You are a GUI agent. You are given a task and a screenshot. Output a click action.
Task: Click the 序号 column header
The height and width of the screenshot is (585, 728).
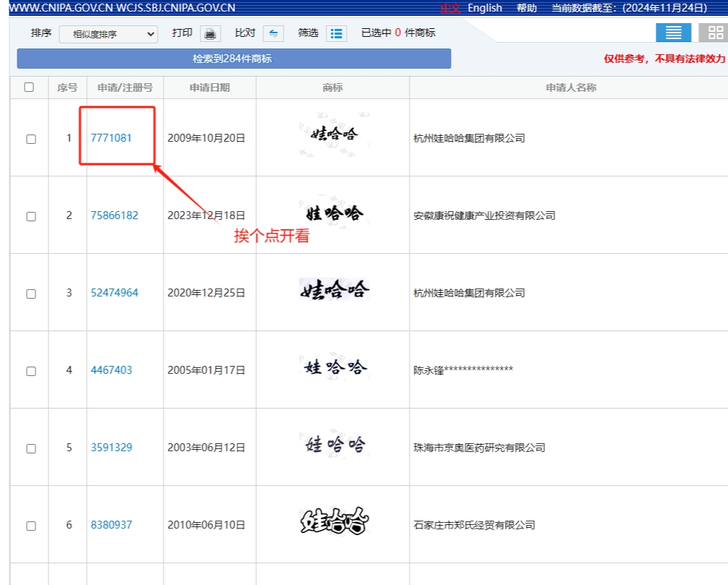click(67, 87)
